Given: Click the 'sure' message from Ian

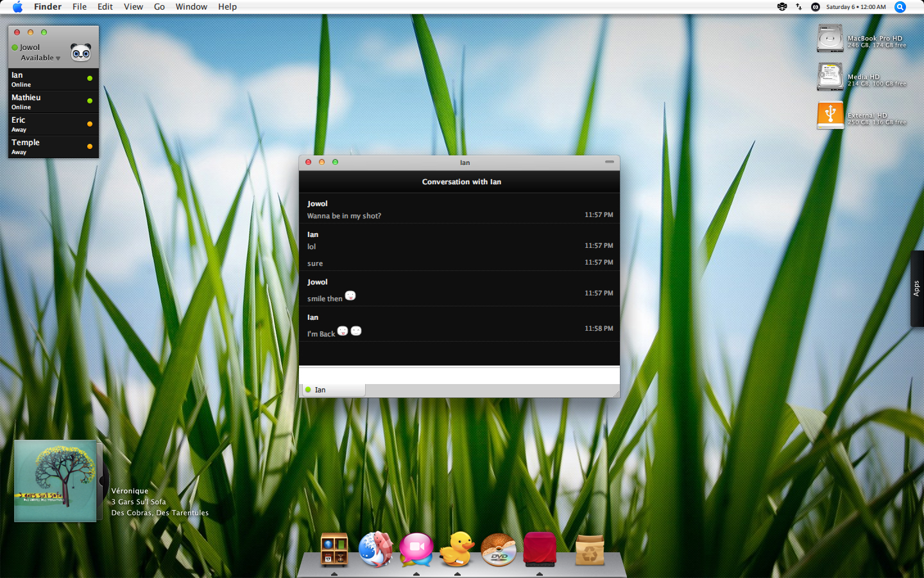Looking at the screenshot, I should tap(315, 263).
